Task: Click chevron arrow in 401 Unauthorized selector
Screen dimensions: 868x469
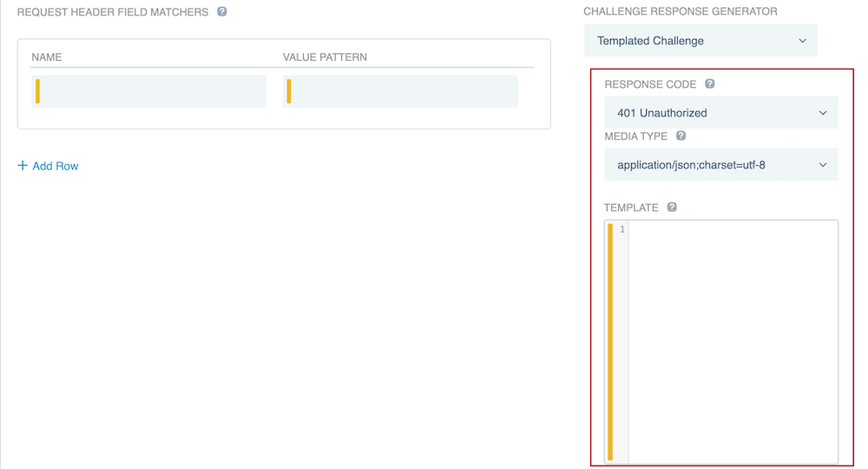Action: coord(823,113)
